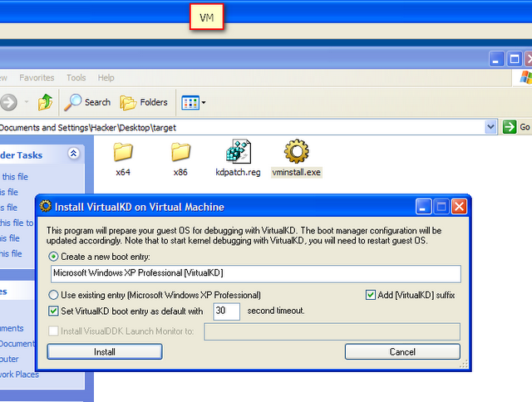Open the x64 folder icon

click(x=123, y=151)
